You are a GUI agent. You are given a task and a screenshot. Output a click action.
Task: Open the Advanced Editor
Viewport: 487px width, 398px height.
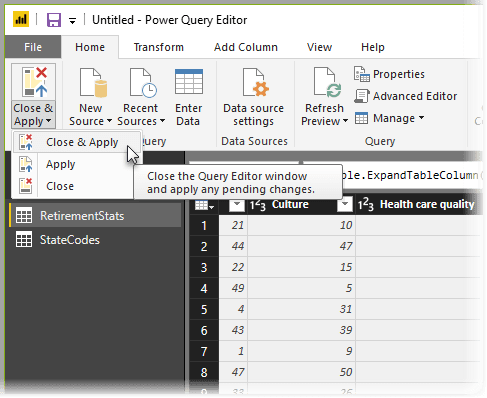click(405, 96)
